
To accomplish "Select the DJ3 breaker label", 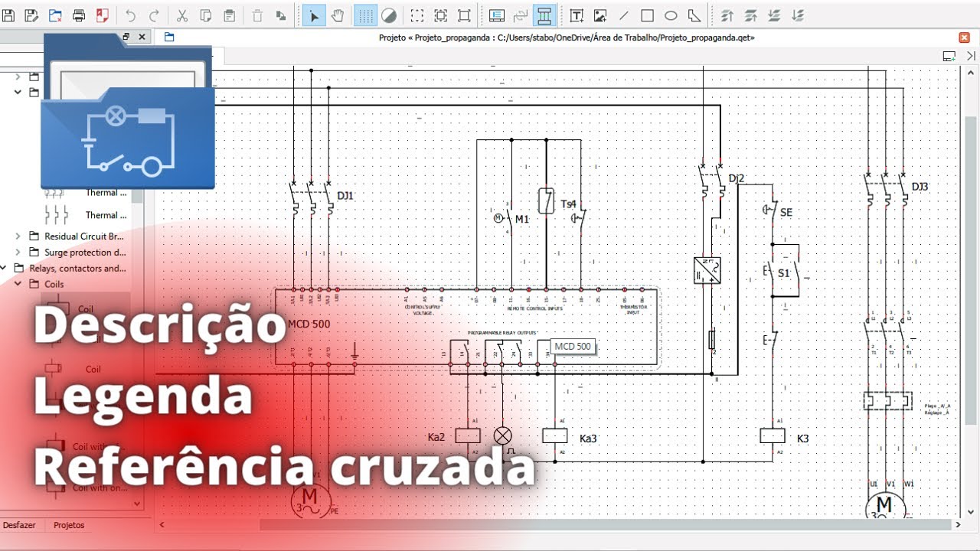I will [920, 187].
